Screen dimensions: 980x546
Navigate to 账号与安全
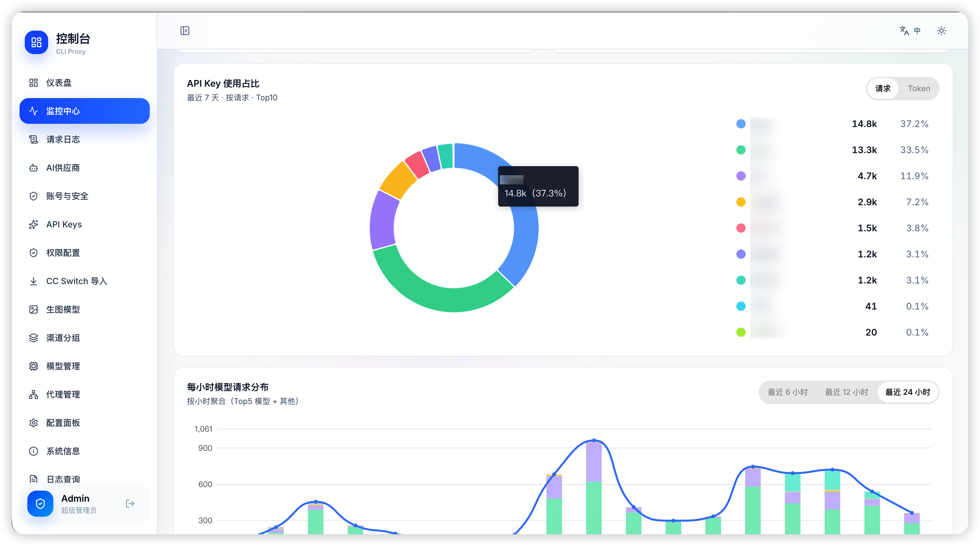point(84,196)
